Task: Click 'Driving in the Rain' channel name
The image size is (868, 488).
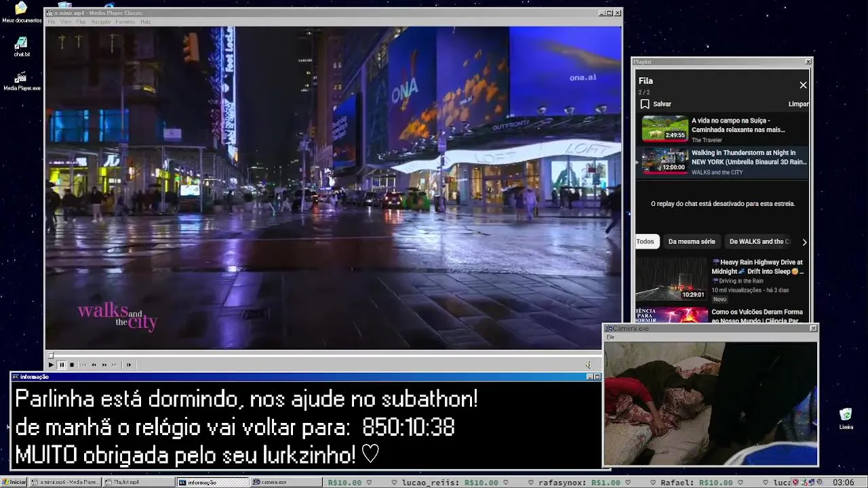Action: [x=737, y=281]
